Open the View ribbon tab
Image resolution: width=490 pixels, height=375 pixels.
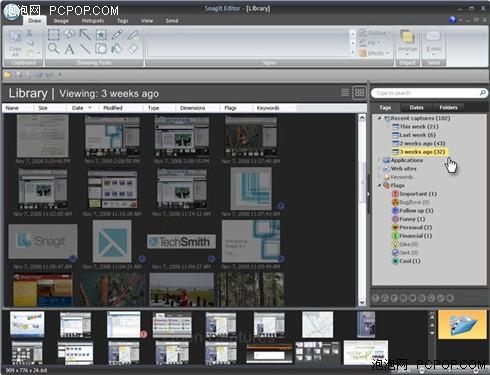coord(147,21)
